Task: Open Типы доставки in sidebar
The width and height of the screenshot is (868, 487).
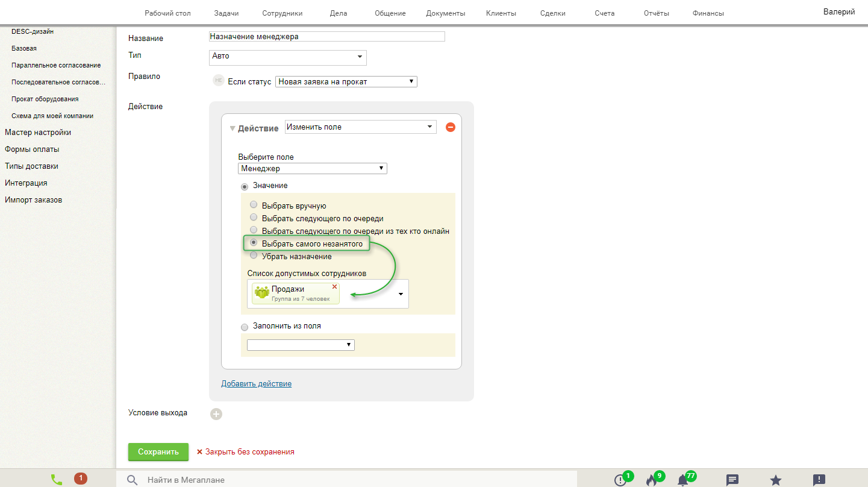Action: [31, 166]
